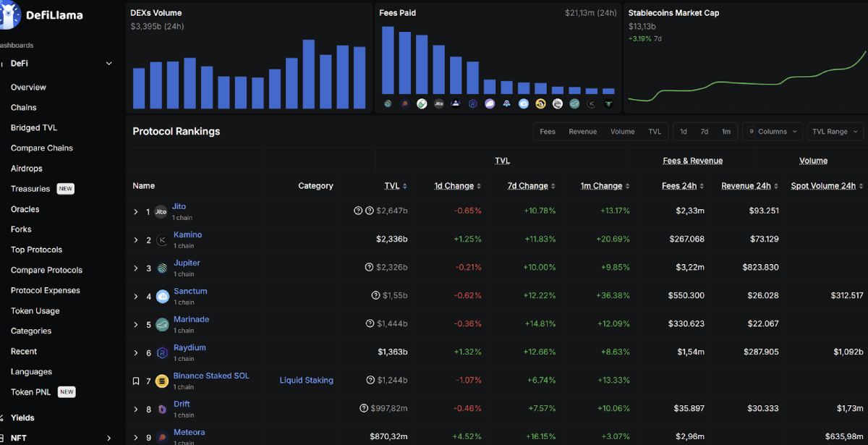Viewport: 868px width, 445px height.
Task: Sort by the Spot Volume 24h column header
Action: click(823, 186)
